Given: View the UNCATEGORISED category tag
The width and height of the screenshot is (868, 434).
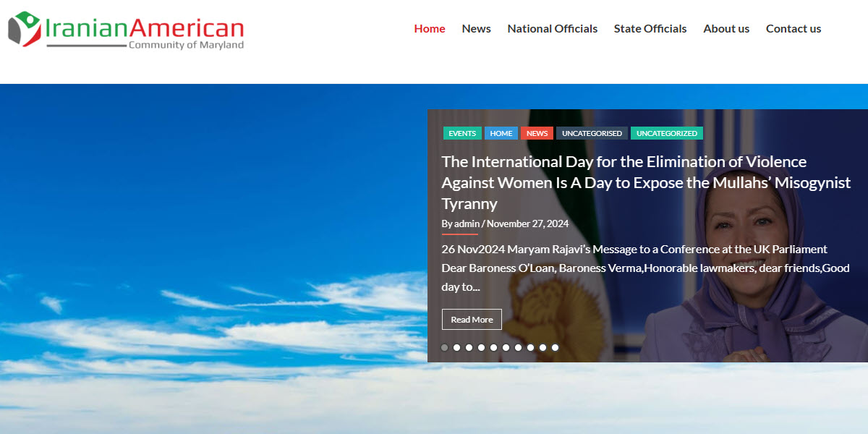Looking at the screenshot, I should [592, 133].
